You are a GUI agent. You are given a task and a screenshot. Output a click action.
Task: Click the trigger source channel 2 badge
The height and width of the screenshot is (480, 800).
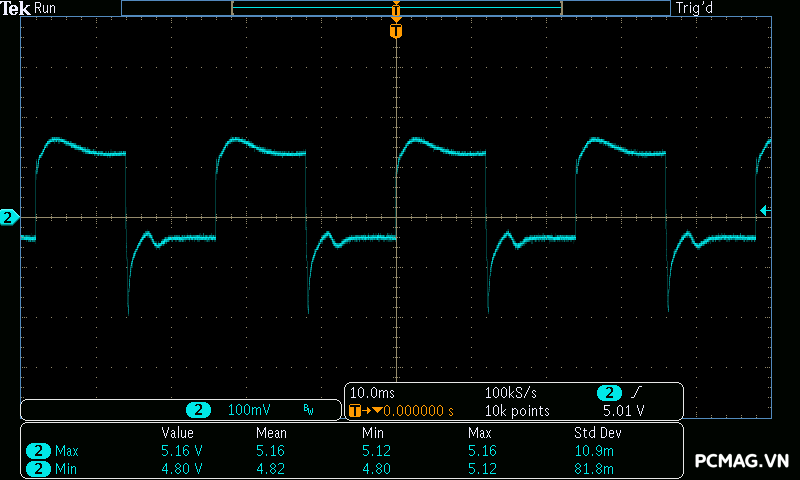click(x=609, y=393)
